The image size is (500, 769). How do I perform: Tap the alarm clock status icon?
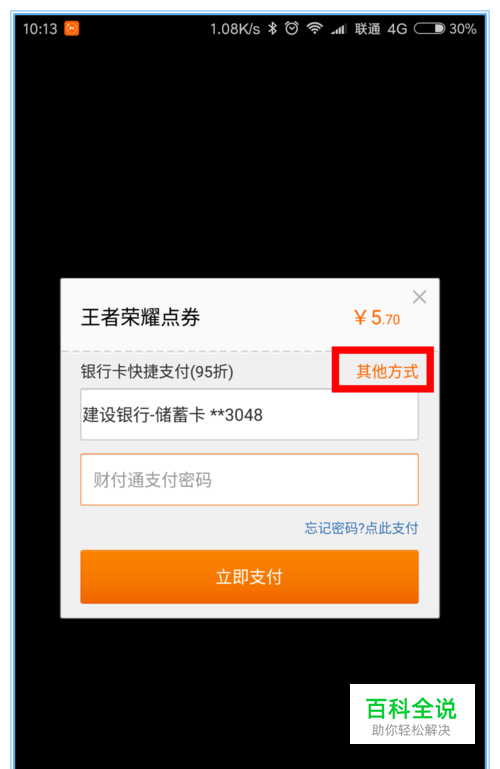click(x=292, y=28)
